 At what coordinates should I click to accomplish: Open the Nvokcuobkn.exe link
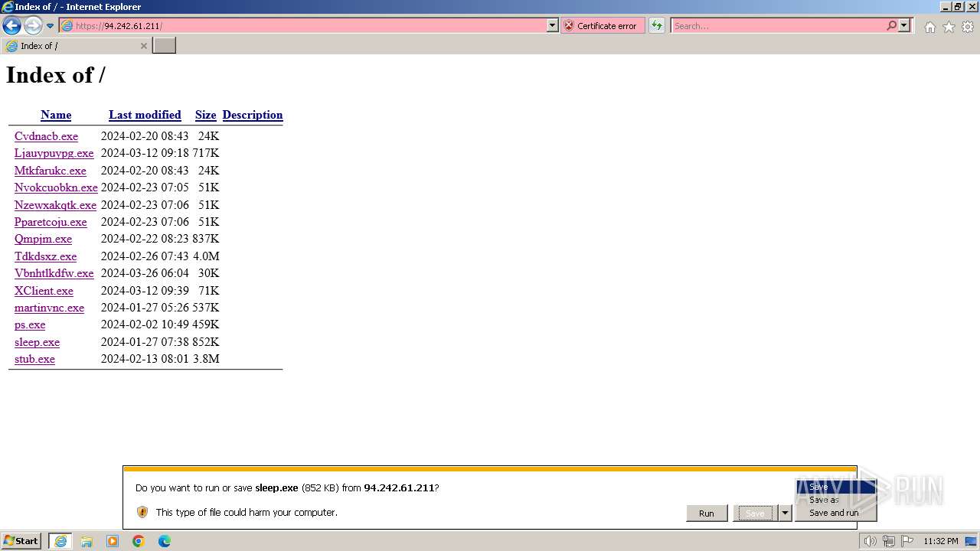(56, 187)
